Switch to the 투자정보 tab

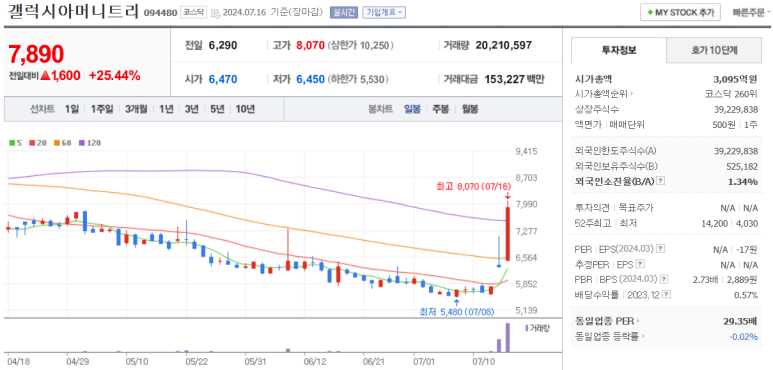tap(619, 50)
